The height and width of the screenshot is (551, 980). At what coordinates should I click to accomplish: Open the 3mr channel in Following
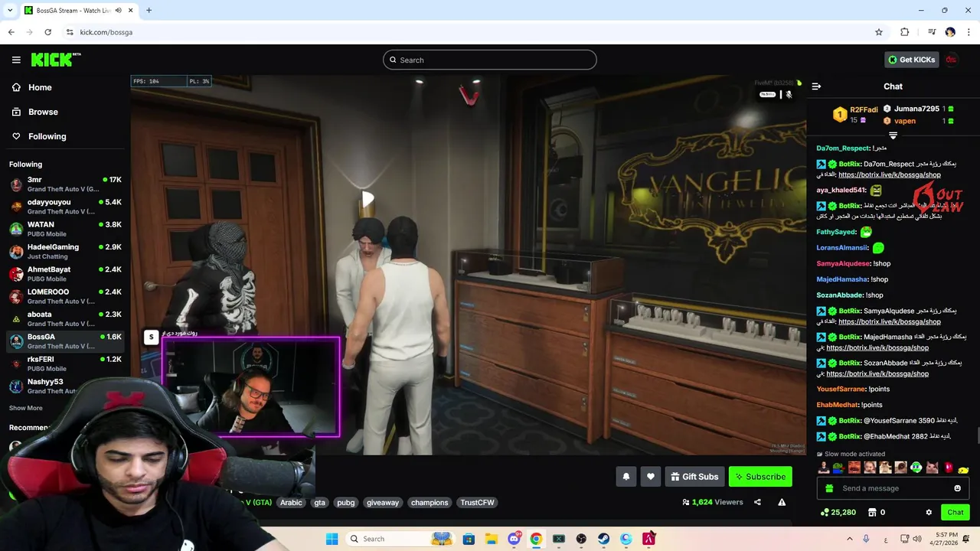coord(65,184)
